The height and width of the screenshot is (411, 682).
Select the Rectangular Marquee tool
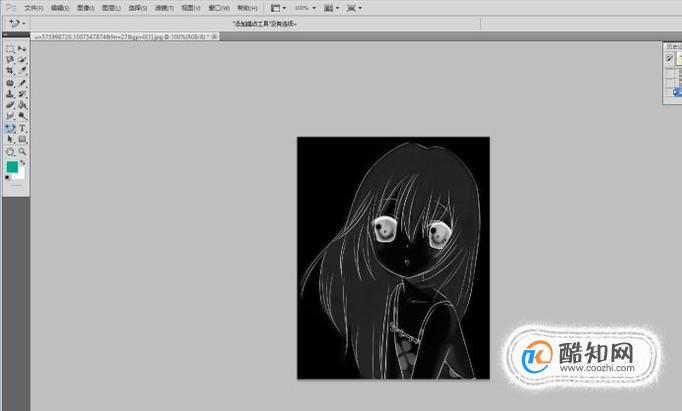(x=10, y=49)
